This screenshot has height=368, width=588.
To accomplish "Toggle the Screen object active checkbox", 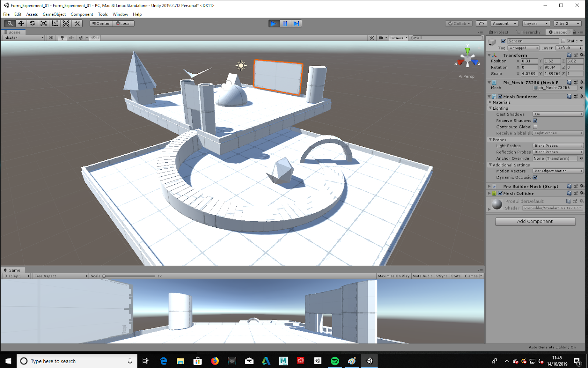I will tap(503, 41).
